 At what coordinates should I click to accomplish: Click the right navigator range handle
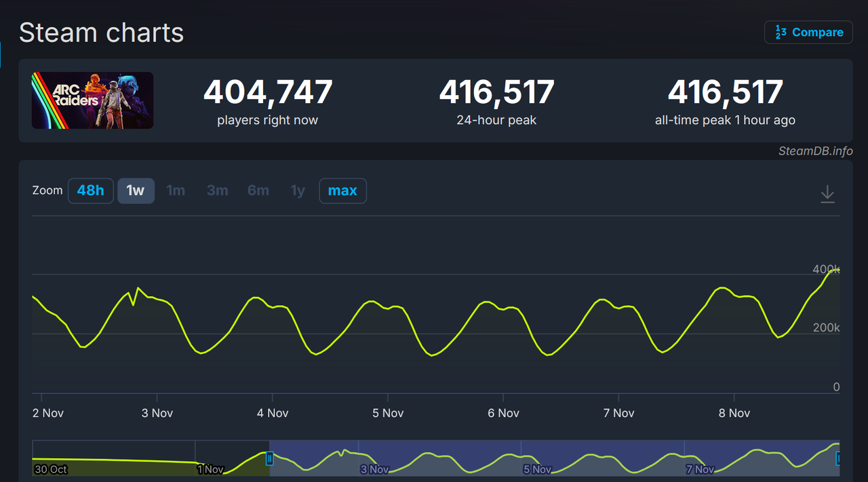[838, 459]
